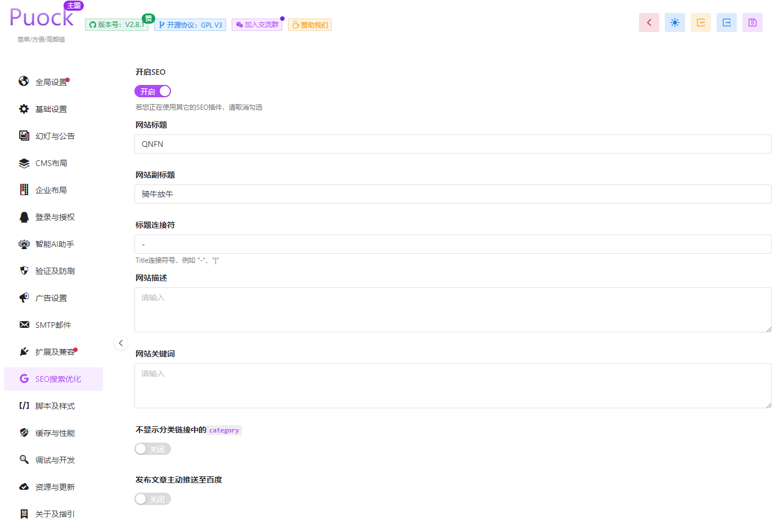Click the blue export settings icon
779x532 pixels.
click(x=726, y=22)
